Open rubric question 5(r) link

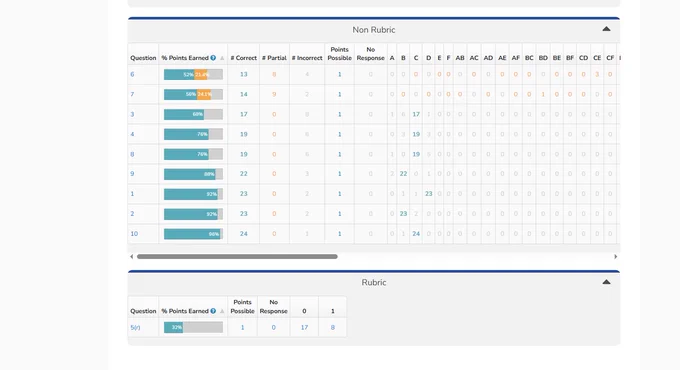coord(135,327)
